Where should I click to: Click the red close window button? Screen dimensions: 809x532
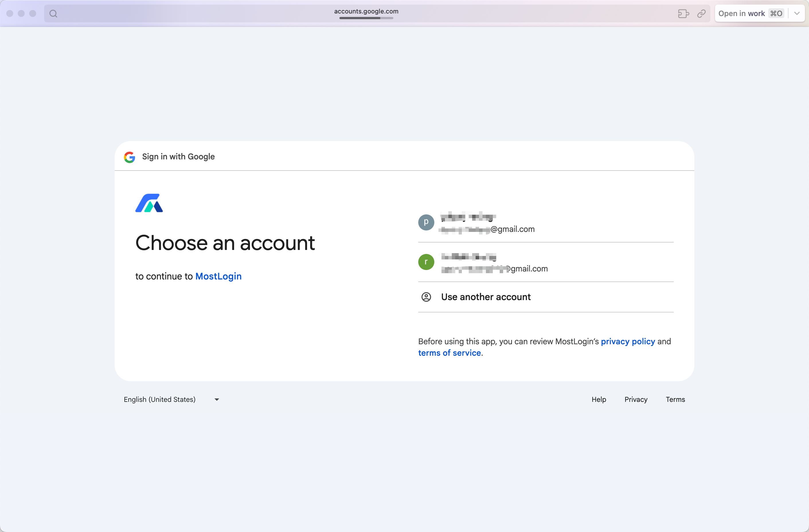(10, 13)
